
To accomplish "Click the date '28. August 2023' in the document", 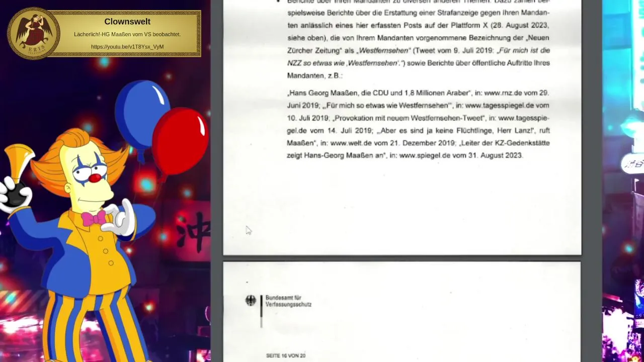I will click(521, 25).
